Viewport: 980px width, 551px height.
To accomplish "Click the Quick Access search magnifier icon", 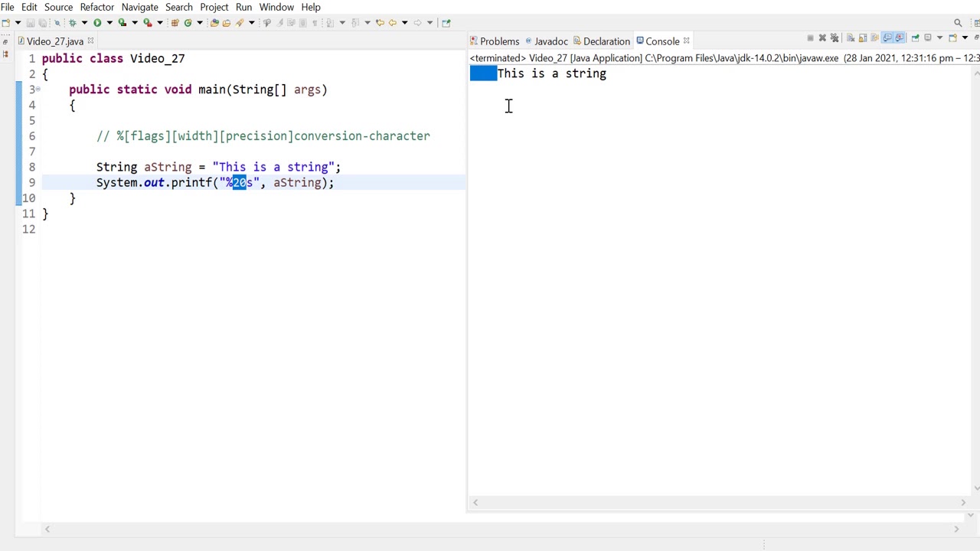I will [958, 23].
